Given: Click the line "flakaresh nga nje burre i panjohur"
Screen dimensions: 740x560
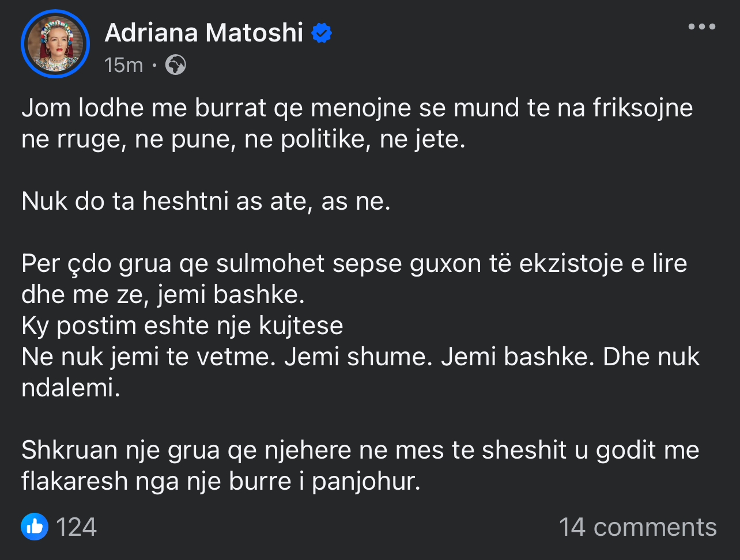Looking at the screenshot, I should click(221, 482).
